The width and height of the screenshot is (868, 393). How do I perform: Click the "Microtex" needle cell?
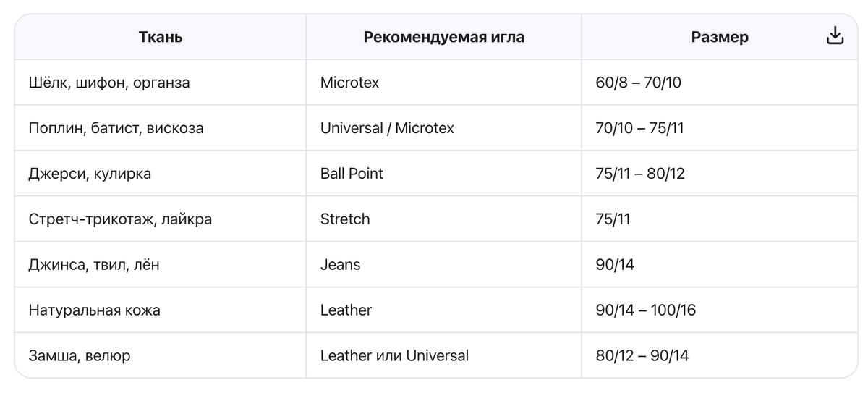[x=349, y=83]
